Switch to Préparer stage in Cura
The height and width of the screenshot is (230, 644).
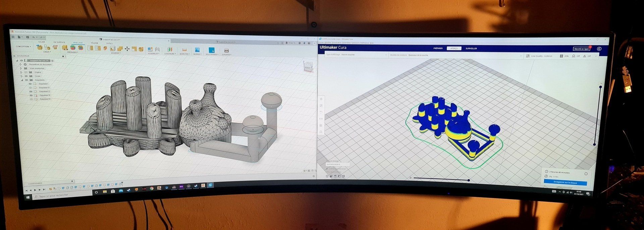click(438, 48)
